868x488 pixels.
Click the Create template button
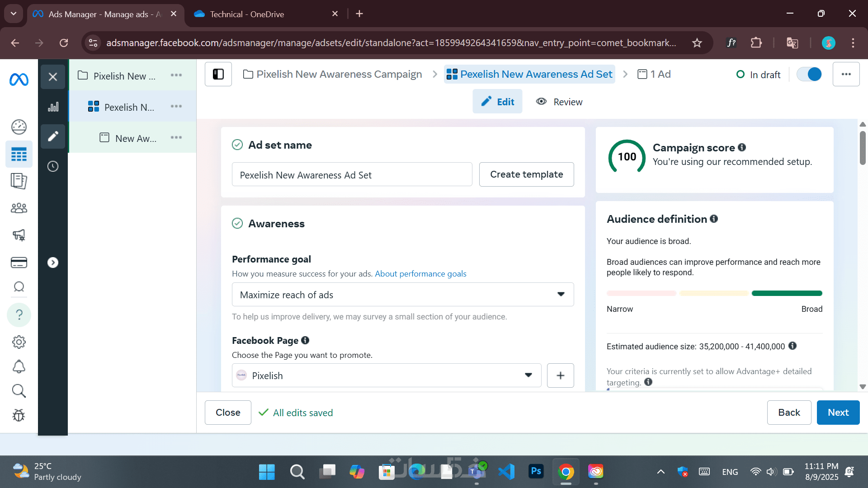[526, 174]
